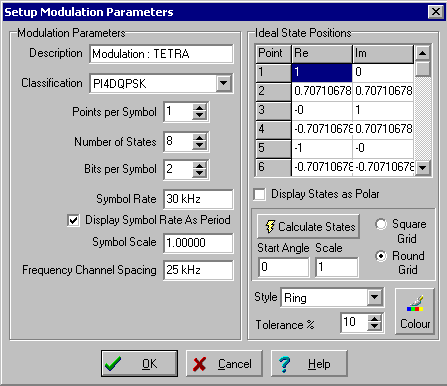Increase Points per Symbol with up arrow

point(199,108)
